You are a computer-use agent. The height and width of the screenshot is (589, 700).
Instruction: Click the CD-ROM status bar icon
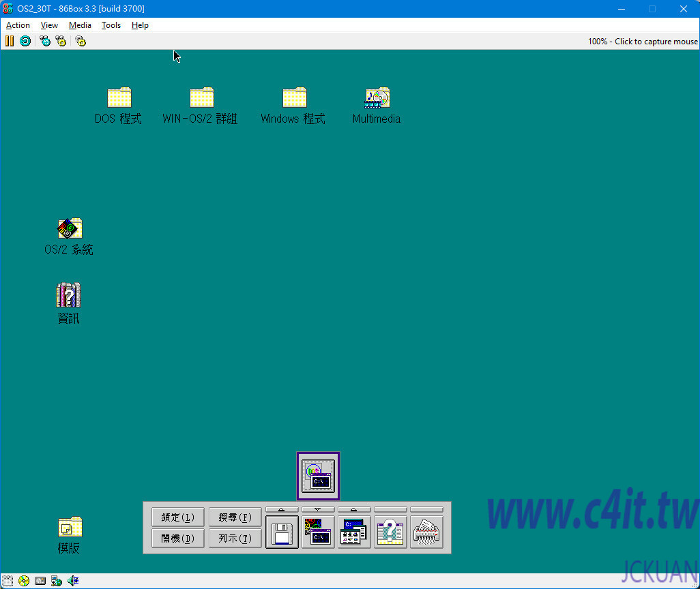[24, 581]
